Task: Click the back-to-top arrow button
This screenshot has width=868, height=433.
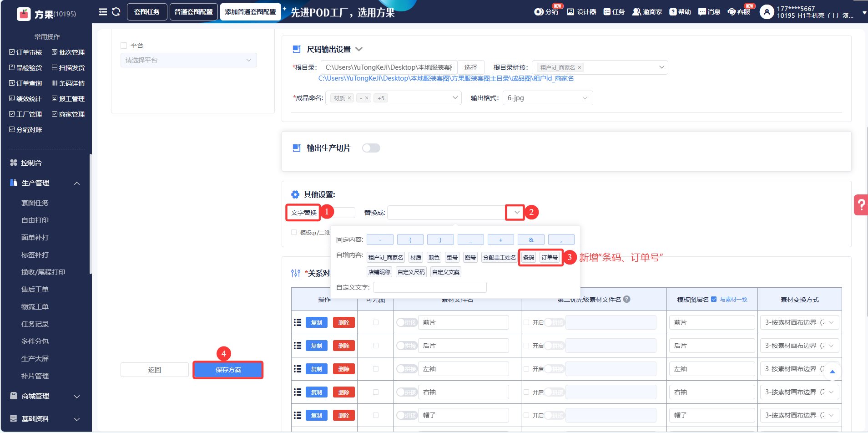Action: click(833, 372)
